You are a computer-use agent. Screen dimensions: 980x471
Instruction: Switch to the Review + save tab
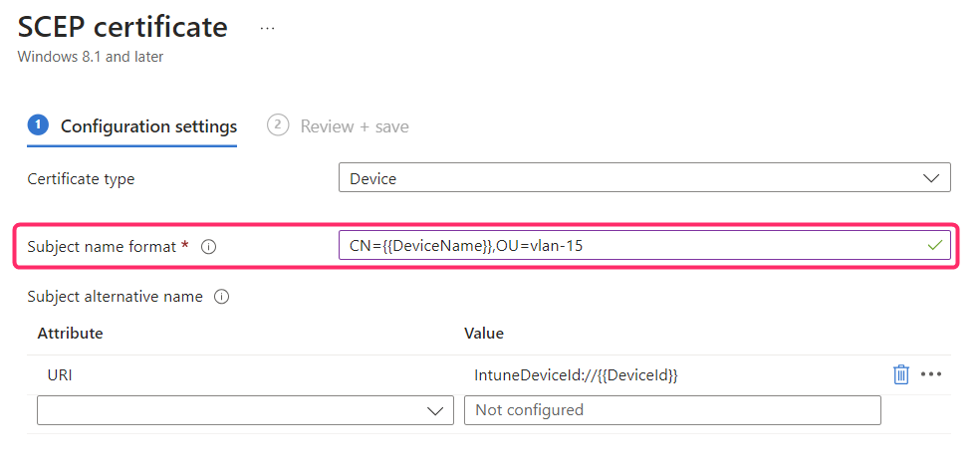click(x=354, y=126)
